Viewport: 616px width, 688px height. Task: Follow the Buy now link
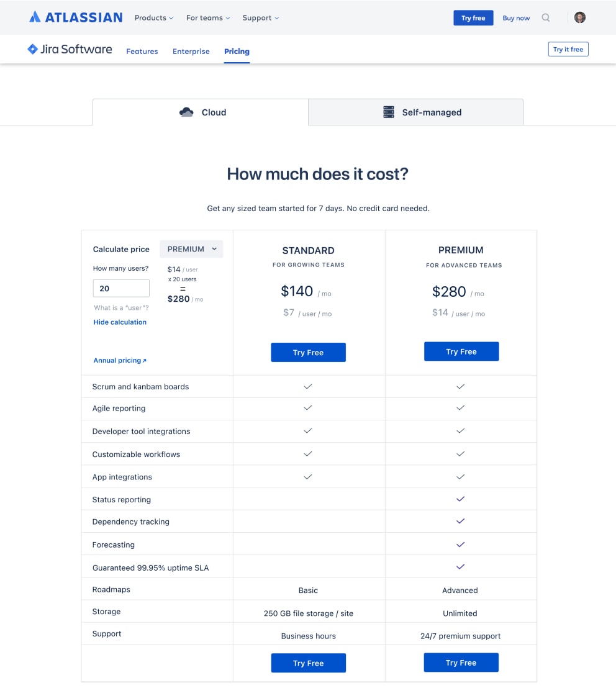pyautogui.click(x=515, y=18)
